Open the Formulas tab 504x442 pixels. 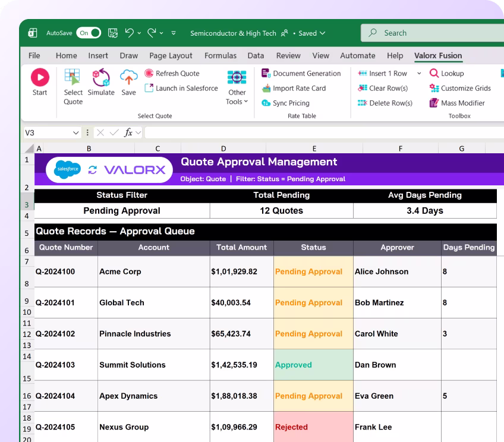point(220,56)
